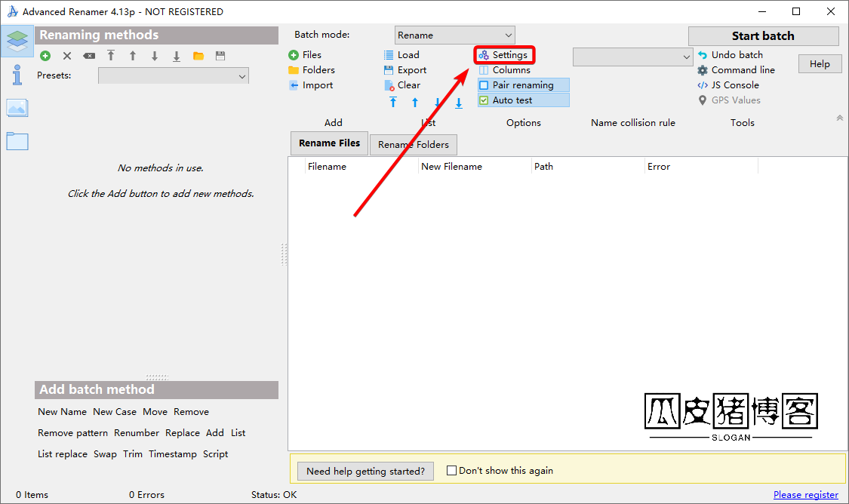Sort by Filename column header
Viewport: 849px width, 504px height.
[361, 166]
